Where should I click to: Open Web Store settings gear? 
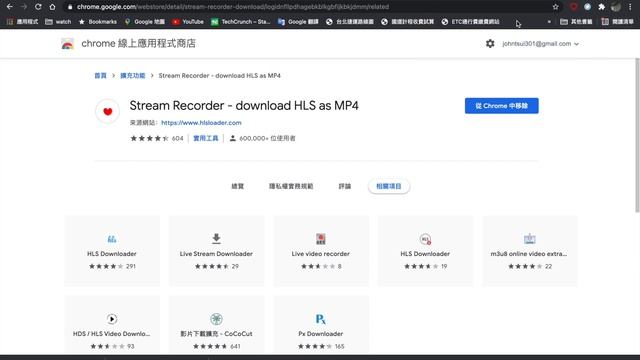pyautogui.click(x=490, y=44)
